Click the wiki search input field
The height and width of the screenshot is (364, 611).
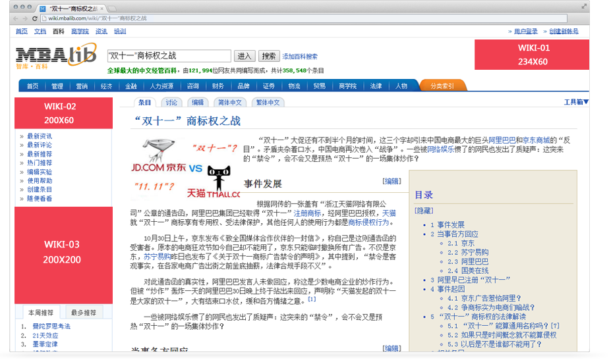pyautogui.click(x=169, y=56)
